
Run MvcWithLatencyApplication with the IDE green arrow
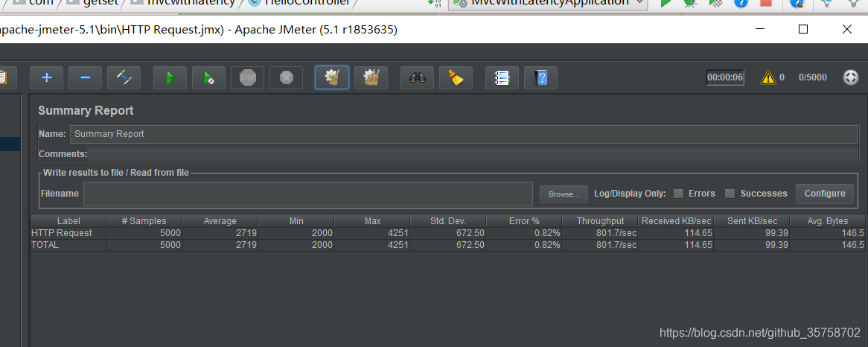pos(666,3)
